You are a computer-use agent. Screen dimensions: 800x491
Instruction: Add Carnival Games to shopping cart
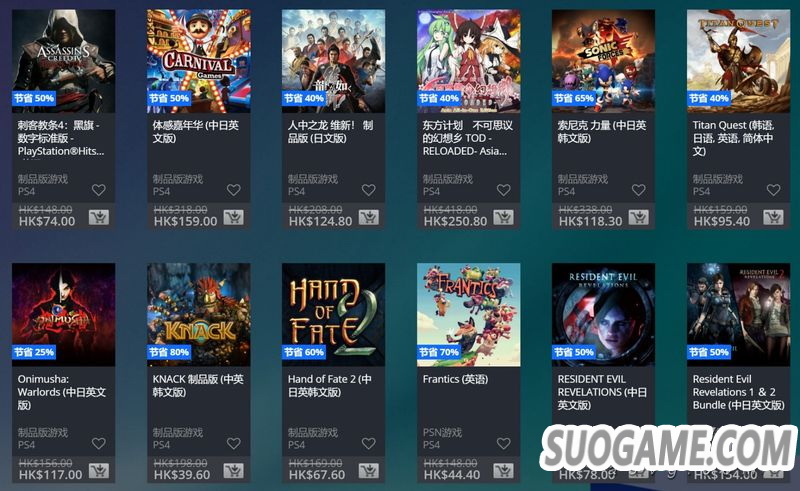point(234,218)
